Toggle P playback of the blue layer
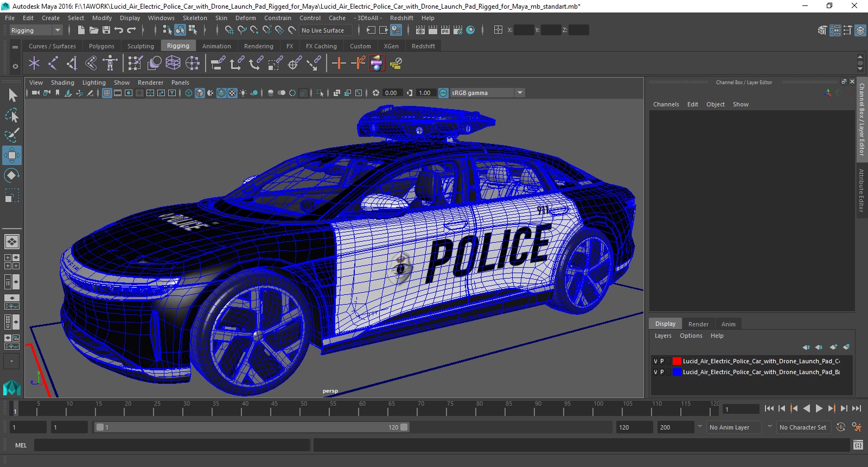This screenshot has width=868, height=467. coord(662,372)
